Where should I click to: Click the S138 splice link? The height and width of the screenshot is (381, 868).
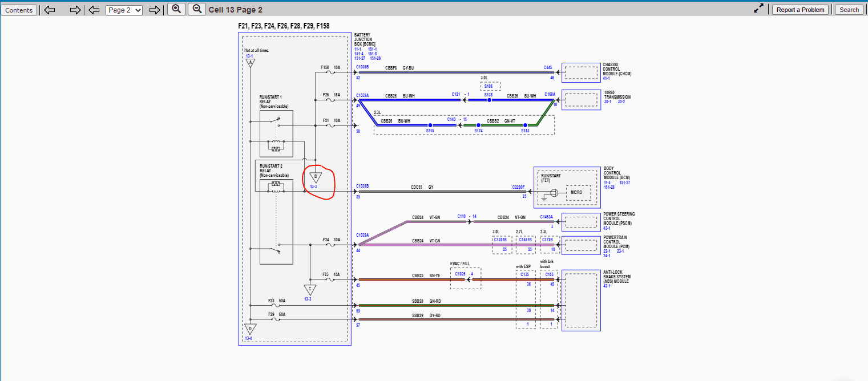coord(488,94)
